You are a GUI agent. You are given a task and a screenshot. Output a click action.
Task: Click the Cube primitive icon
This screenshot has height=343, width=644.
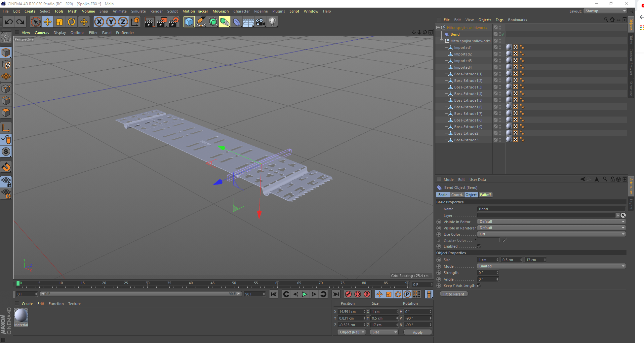coord(189,22)
